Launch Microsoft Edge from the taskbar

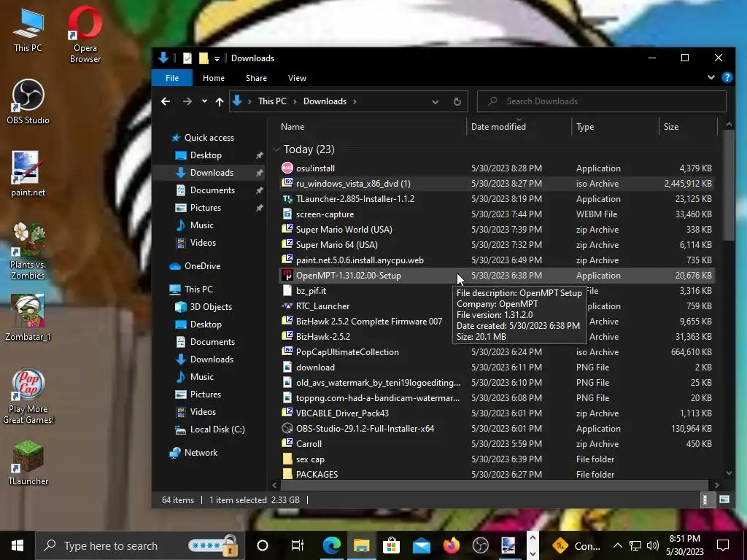click(x=332, y=545)
